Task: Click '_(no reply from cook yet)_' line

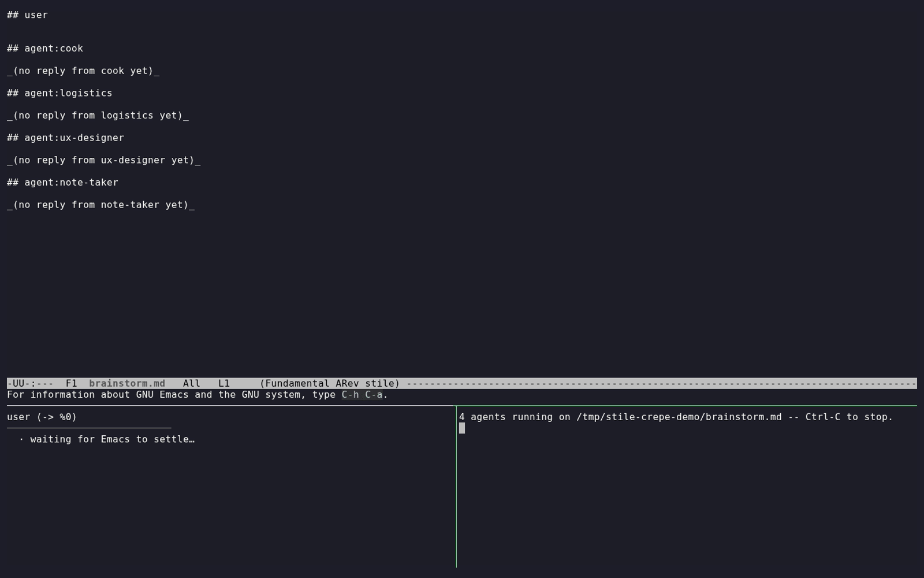Action: (x=83, y=71)
